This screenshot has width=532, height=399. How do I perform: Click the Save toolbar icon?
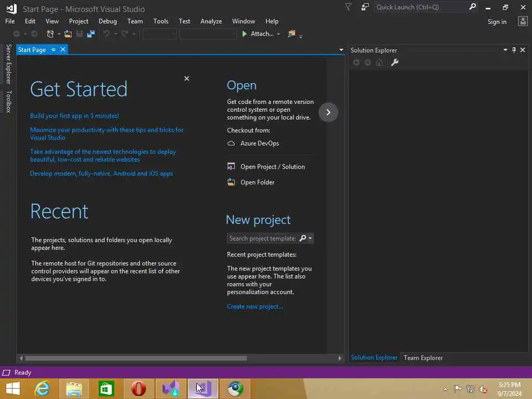79,34
